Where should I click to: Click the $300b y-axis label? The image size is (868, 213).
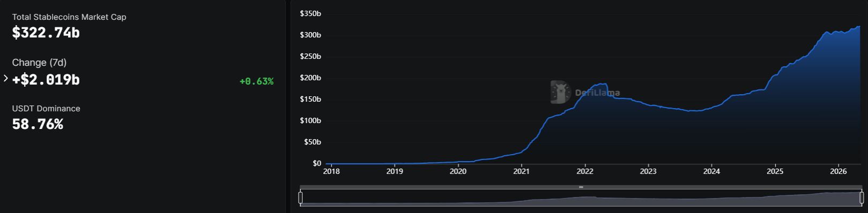pos(310,35)
